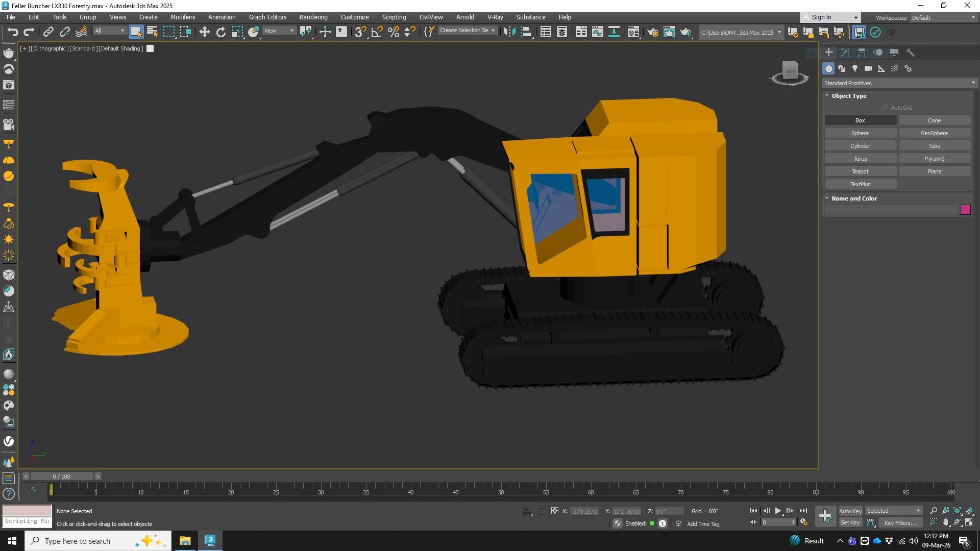The image size is (980, 551).
Task: Click the viewport white shading swatch
Action: coord(150,48)
